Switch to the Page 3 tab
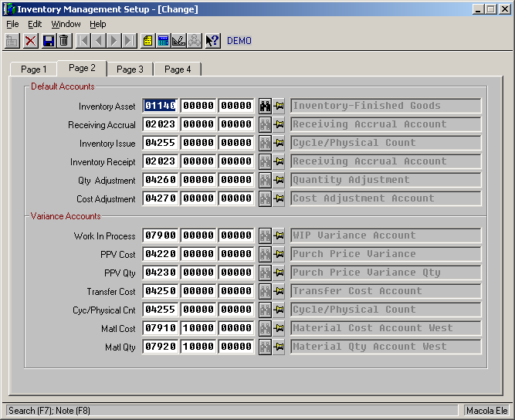 tap(130, 69)
